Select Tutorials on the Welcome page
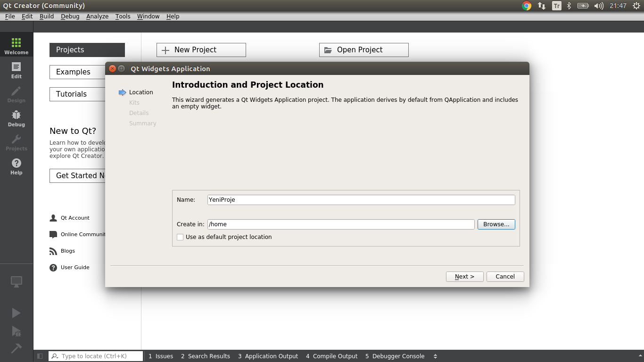The image size is (644, 362). coord(78,94)
